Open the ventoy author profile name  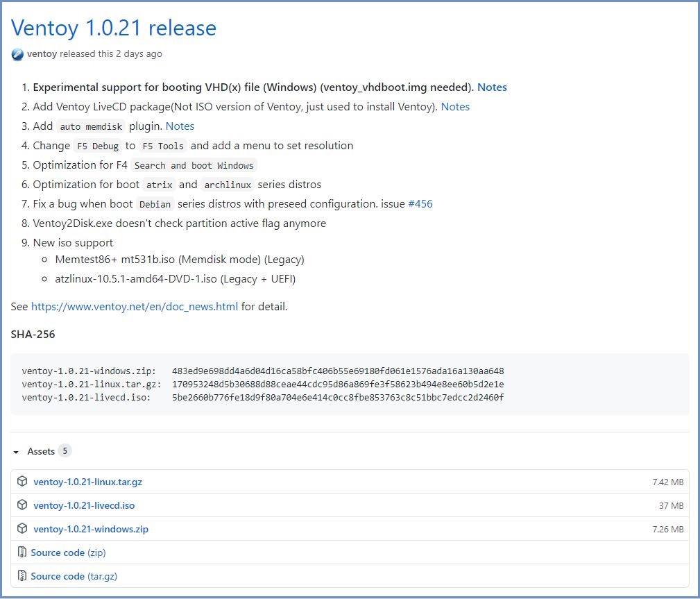tap(42, 54)
